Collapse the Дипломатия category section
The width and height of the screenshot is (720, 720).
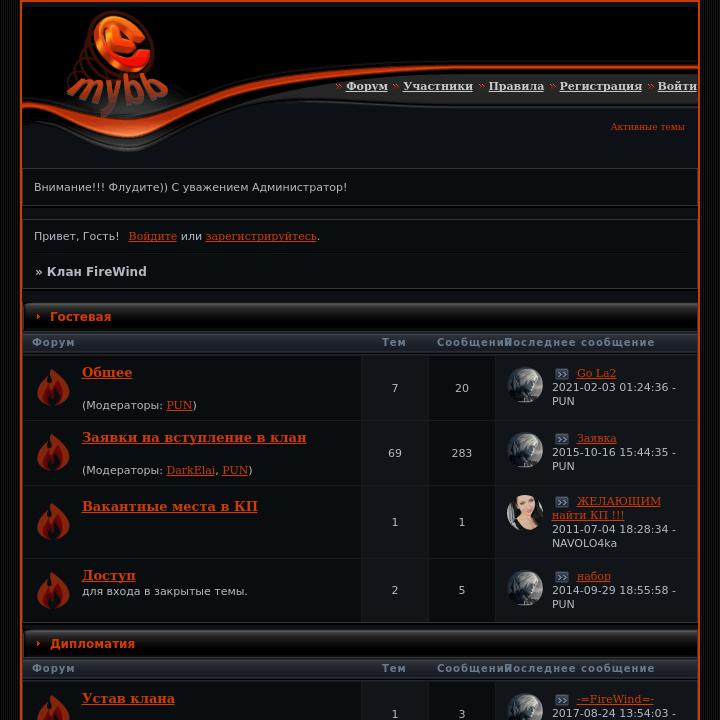click(x=39, y=643)
